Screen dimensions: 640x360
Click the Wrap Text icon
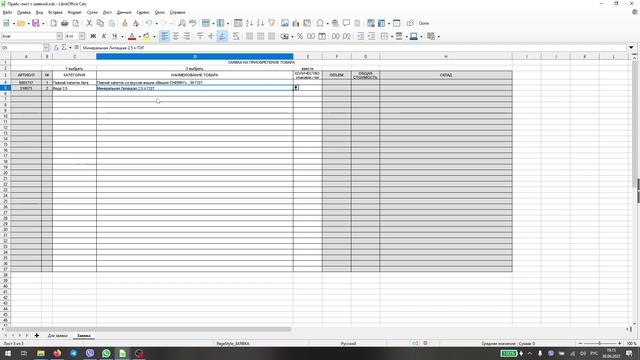[x=236, y=36]
